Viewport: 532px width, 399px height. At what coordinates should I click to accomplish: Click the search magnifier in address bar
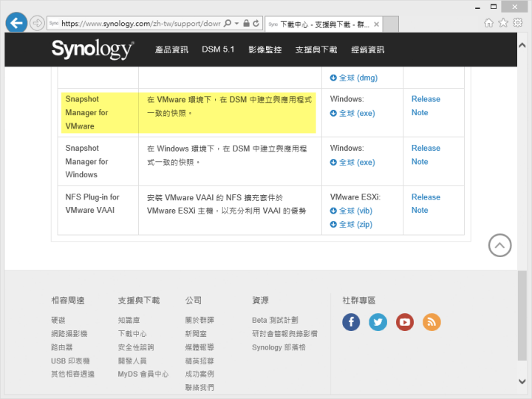point(228,23)
